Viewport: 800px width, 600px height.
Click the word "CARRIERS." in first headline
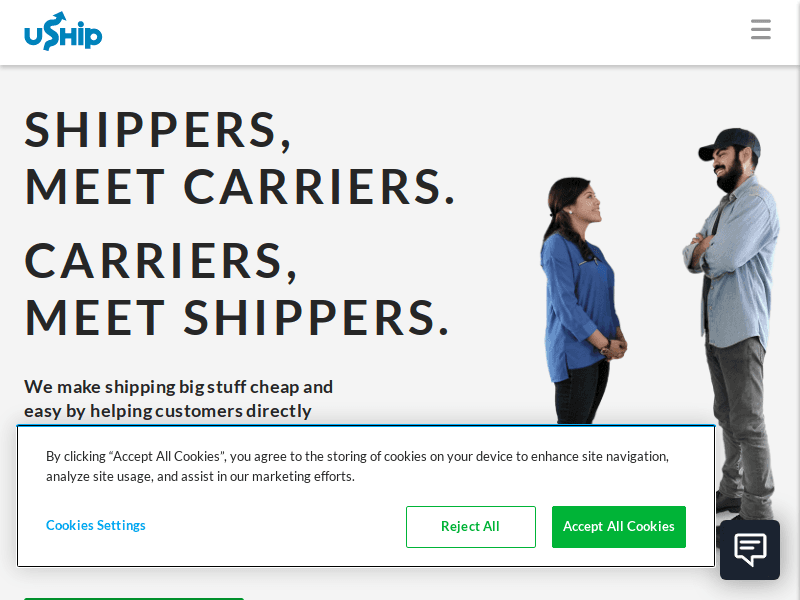pyautogui.click(x=319, y=187)
